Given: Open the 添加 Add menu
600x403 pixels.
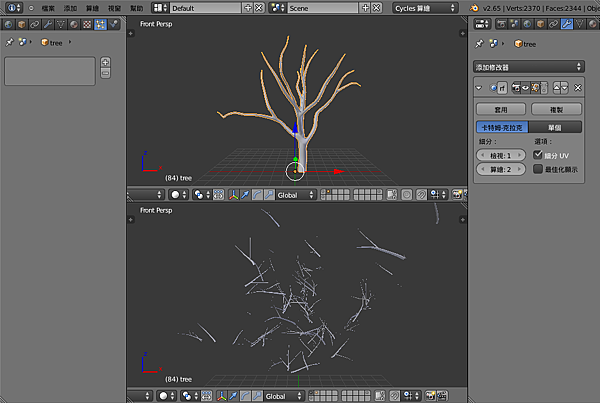Looking at the screenshot, I should tap(70, 8).
